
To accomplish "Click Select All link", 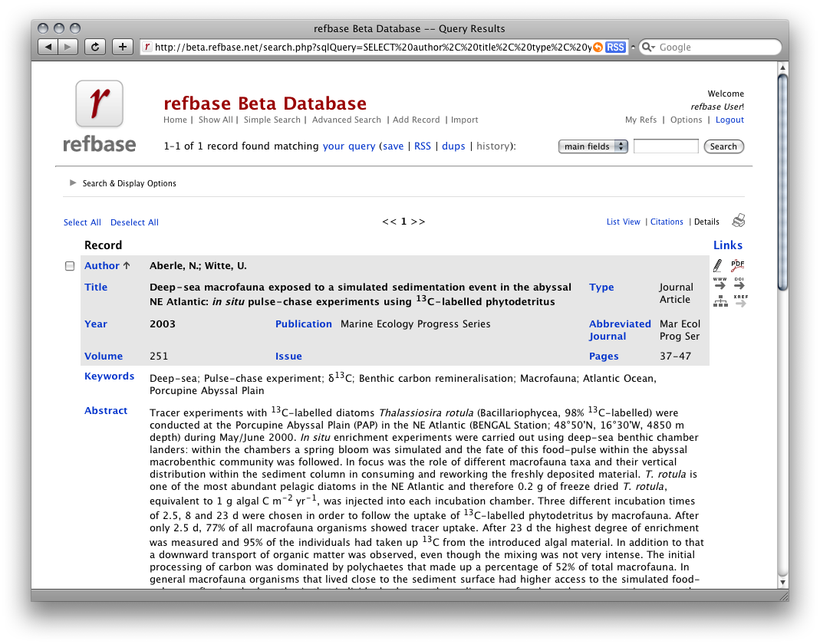I will coord(82,222).
